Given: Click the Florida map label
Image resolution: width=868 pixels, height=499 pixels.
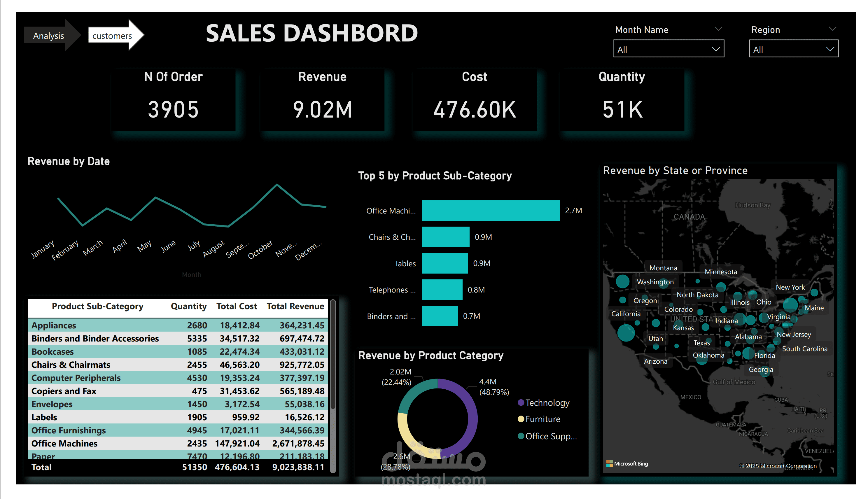Looking at the screenshot, I should [764, 356].
